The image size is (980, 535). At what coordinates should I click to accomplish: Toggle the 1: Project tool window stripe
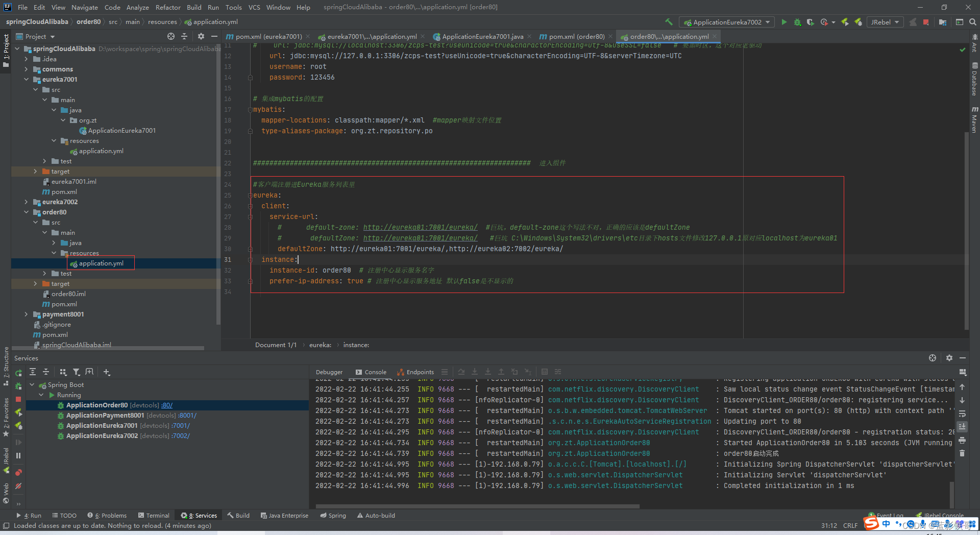[6, 51]
